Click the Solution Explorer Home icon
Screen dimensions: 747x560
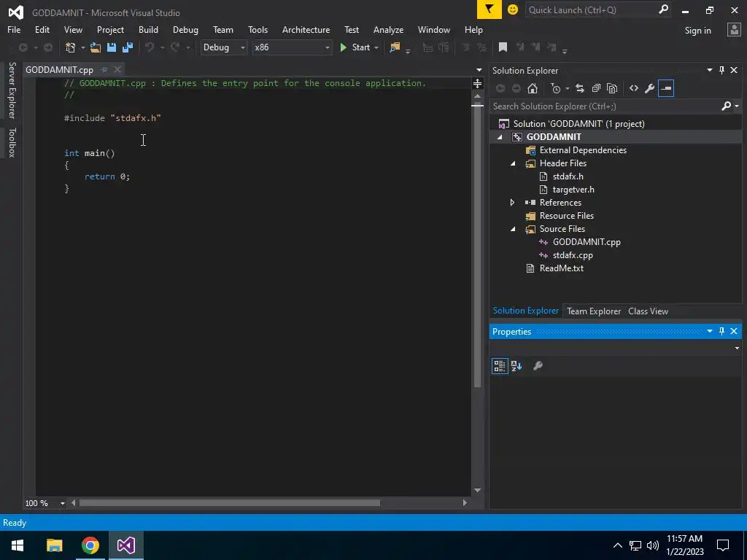click(533, 88)
